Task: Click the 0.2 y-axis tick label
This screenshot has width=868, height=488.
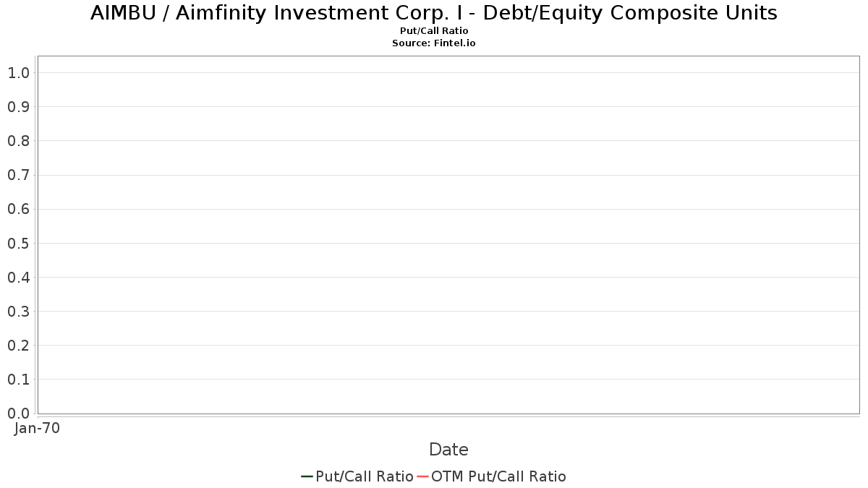Action: coord(19,345)
